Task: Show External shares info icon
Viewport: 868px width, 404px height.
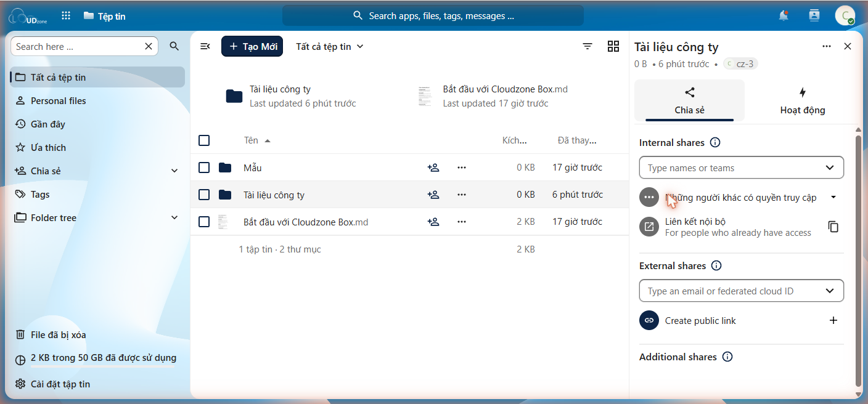Action: [x=716, y=265]
